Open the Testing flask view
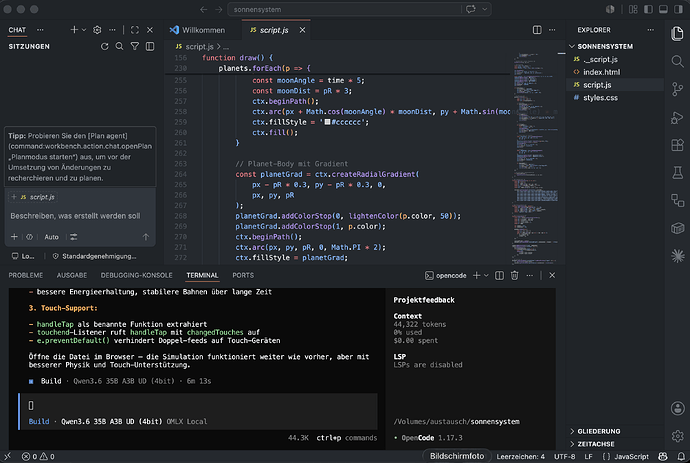 point(677,173)
